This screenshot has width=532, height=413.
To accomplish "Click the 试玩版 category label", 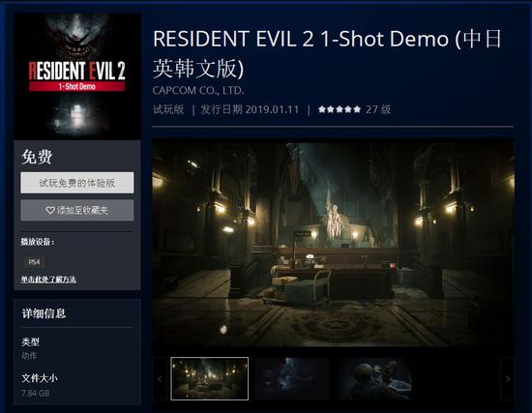I will (x=168, y=109).
